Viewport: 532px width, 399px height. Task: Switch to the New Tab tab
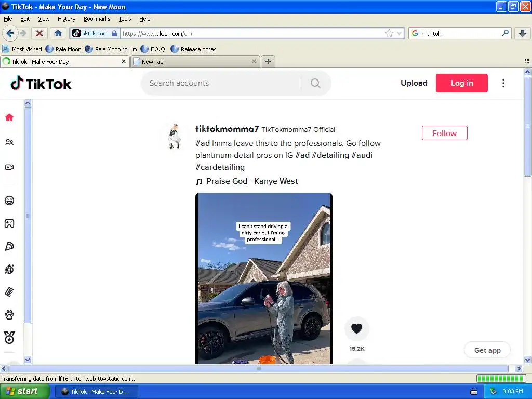coord(195,61)
